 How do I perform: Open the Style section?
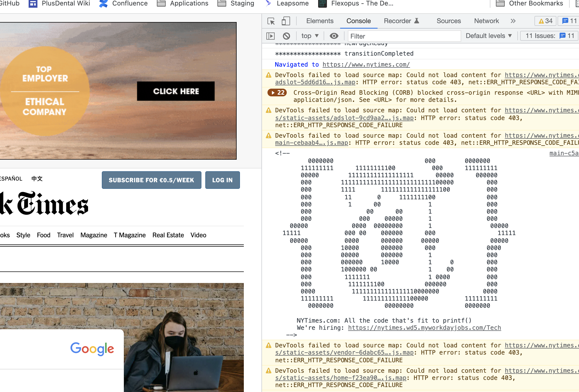(x=23, y=235)
